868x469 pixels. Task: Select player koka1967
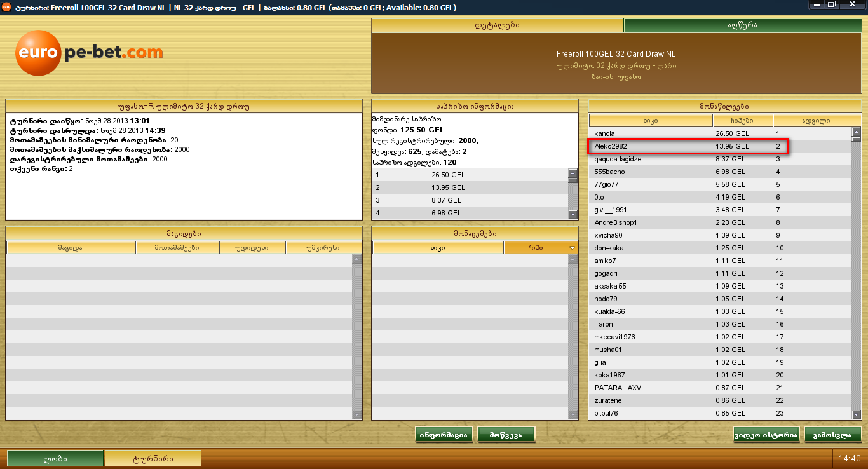tap(720, 375)
